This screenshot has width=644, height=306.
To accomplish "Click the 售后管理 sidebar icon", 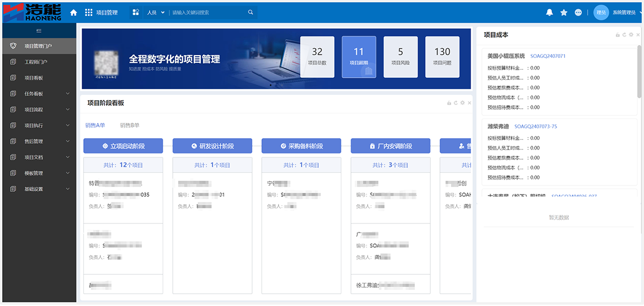I will click(x=13, y=141).
